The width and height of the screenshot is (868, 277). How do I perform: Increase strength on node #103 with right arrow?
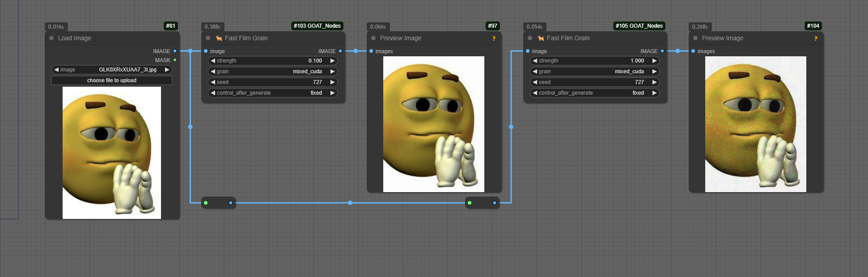tap(332, 61)
